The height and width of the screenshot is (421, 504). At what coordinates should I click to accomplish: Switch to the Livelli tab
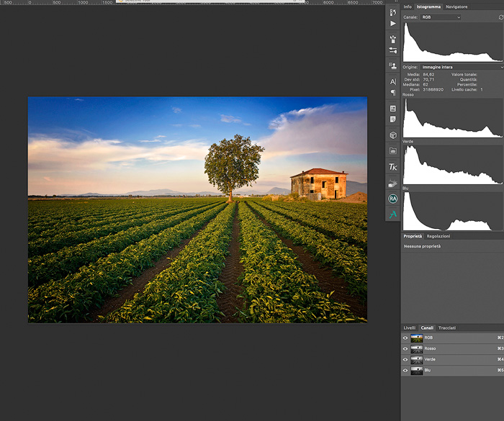[x=410, y=327]
